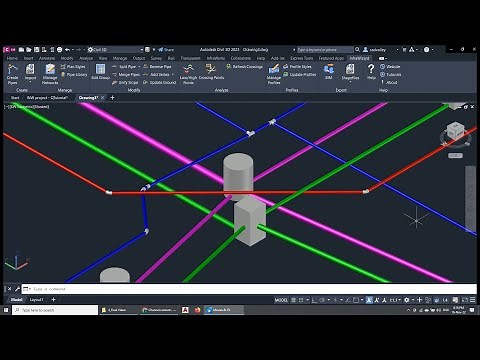
Task: Open the Featured Apps ribbon tab
Action: [331, 58]
